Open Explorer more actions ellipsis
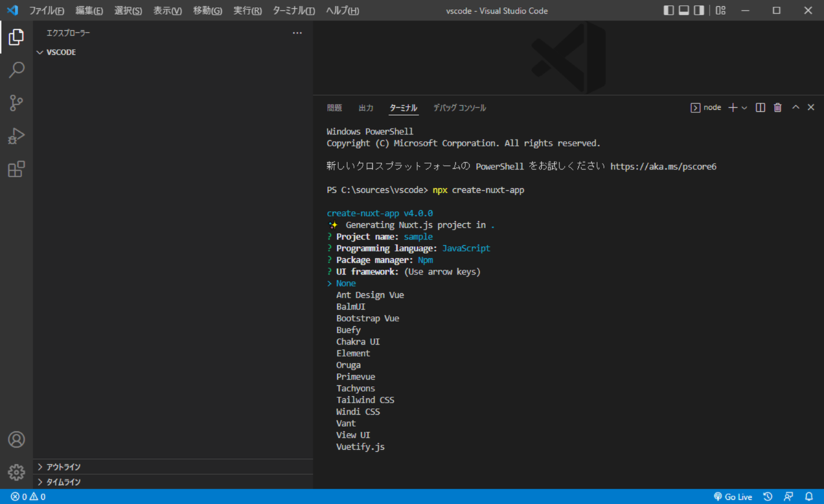This screenshot has height=504, width=824. [x=297, y=33]
